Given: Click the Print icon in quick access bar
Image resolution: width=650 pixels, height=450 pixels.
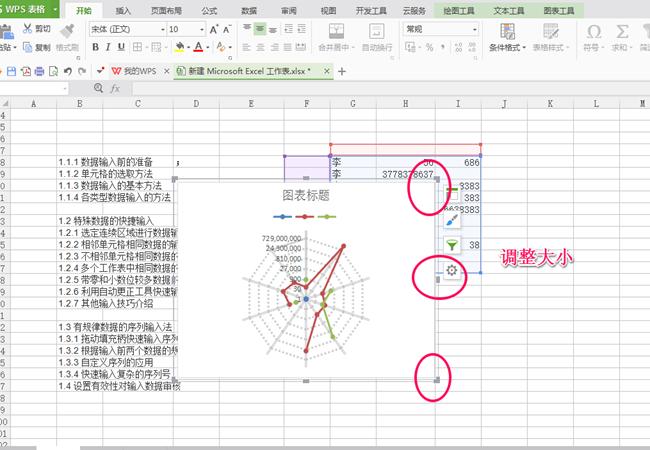Looking at the screenshot, I should coord(39,71).
